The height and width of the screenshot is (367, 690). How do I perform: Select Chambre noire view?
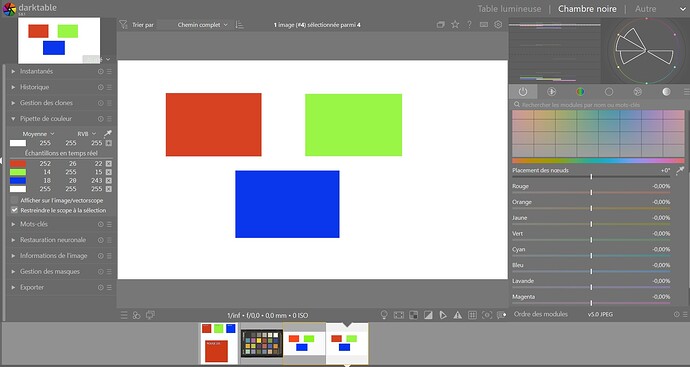pos(587,9)
